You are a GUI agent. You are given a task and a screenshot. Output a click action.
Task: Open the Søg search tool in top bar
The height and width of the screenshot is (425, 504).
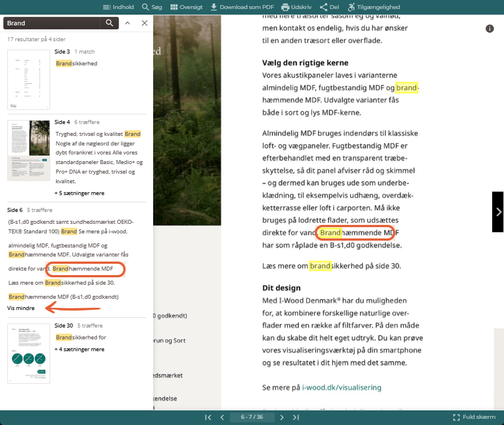[152, 7]
